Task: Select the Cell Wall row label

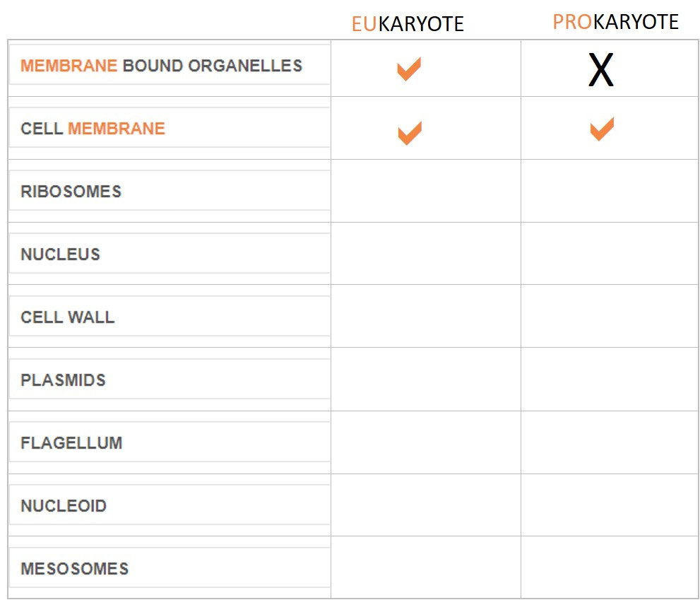Action: coord(67,317)
